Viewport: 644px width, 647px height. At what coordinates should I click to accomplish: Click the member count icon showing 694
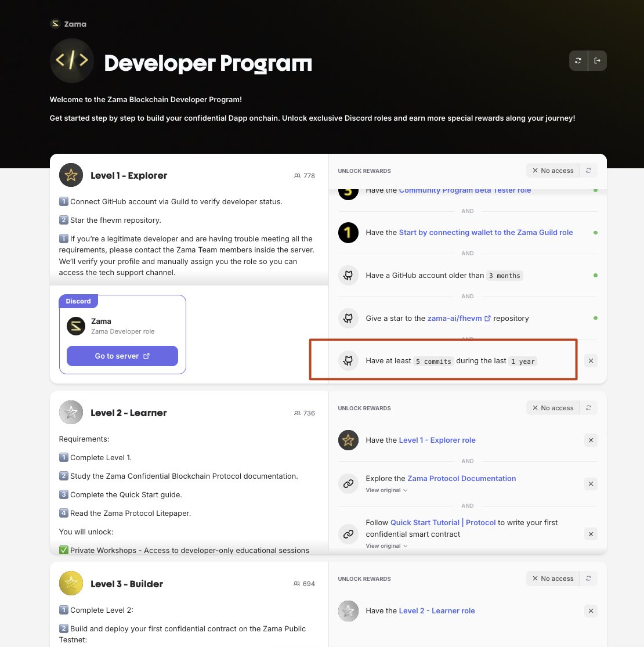[x=296, y=583]
